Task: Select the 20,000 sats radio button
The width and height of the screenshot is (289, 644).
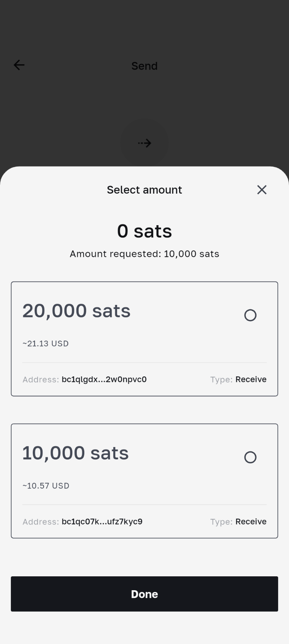Action: point(250,315)
